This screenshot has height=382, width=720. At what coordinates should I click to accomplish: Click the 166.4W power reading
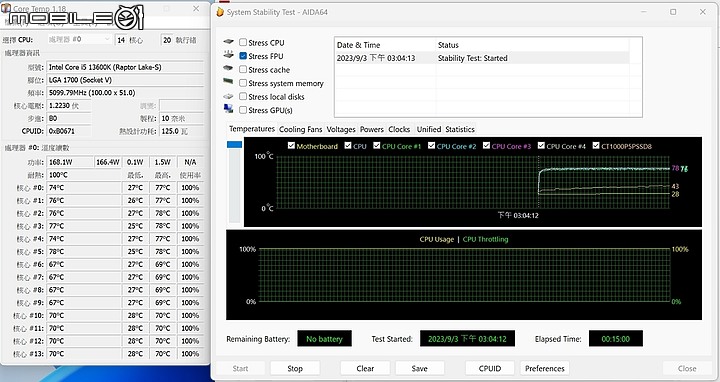click(108, 162)
